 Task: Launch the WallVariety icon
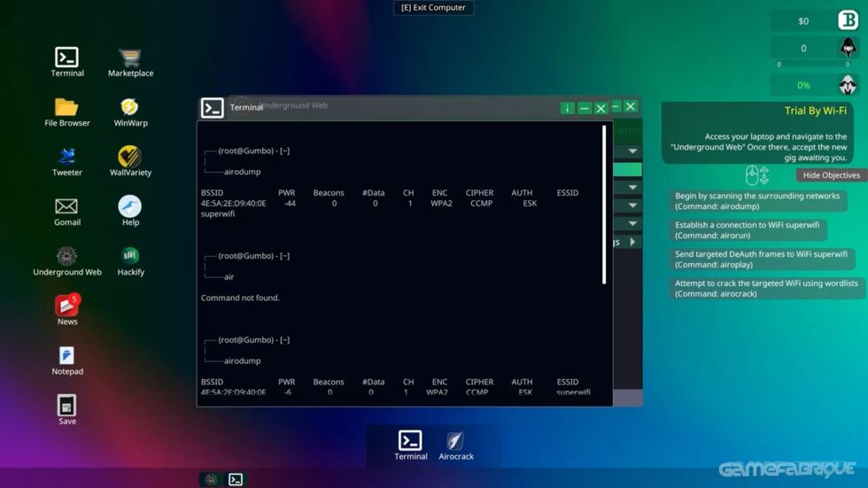coord(129,157)
